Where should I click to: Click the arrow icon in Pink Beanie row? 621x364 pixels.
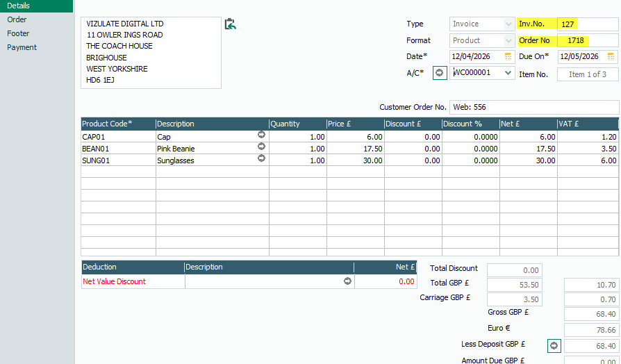(261, 147)
